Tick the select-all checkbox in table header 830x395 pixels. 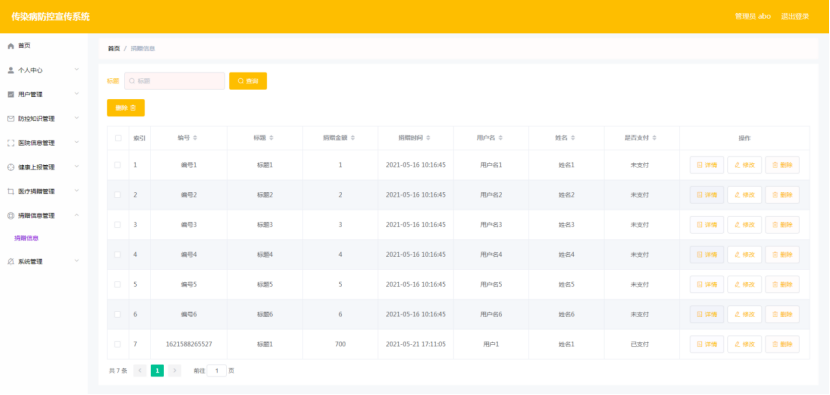pyautogui.click(x=118, y=138)
